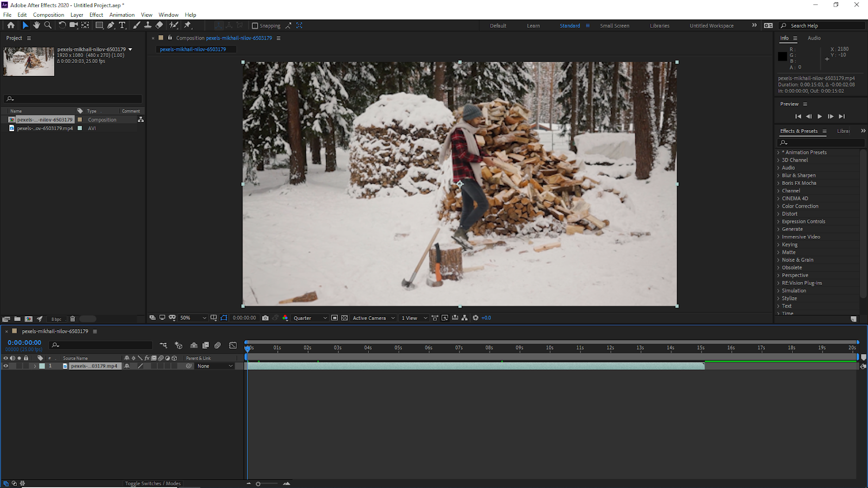Open the Animation menu

pos(122,15)
